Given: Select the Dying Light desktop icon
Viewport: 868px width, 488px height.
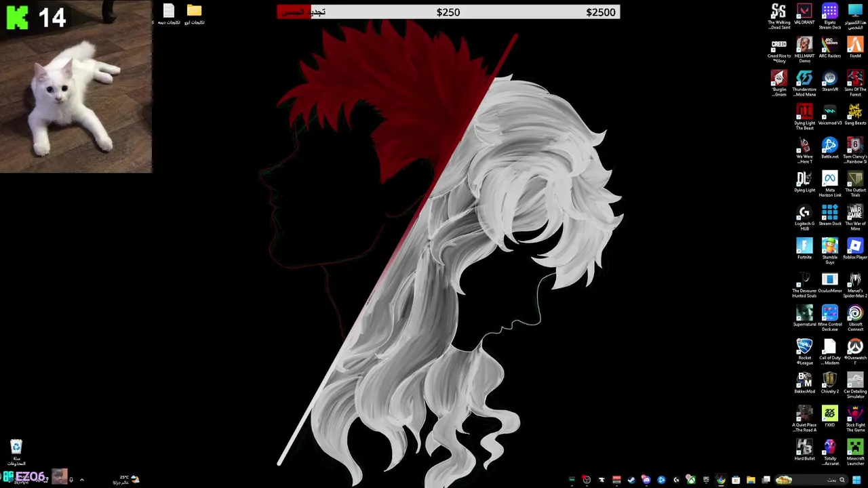Looking at the screenshot, I should [x=804, y=182].
